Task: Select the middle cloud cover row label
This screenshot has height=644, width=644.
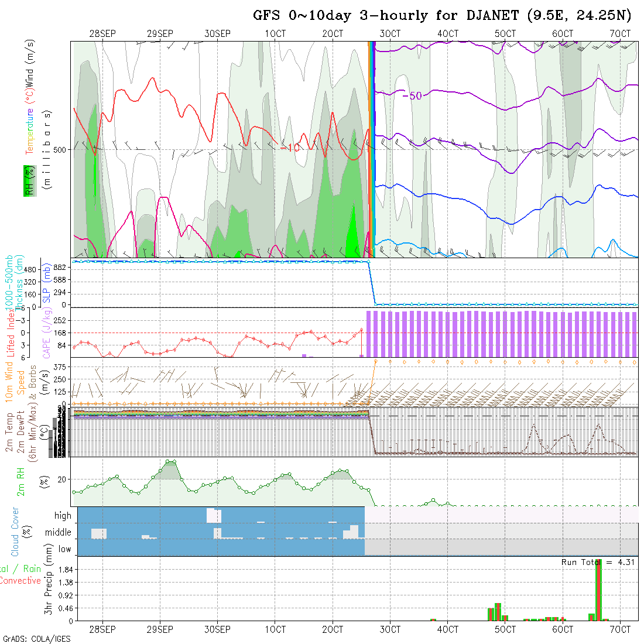Action: tap(59, 533)
